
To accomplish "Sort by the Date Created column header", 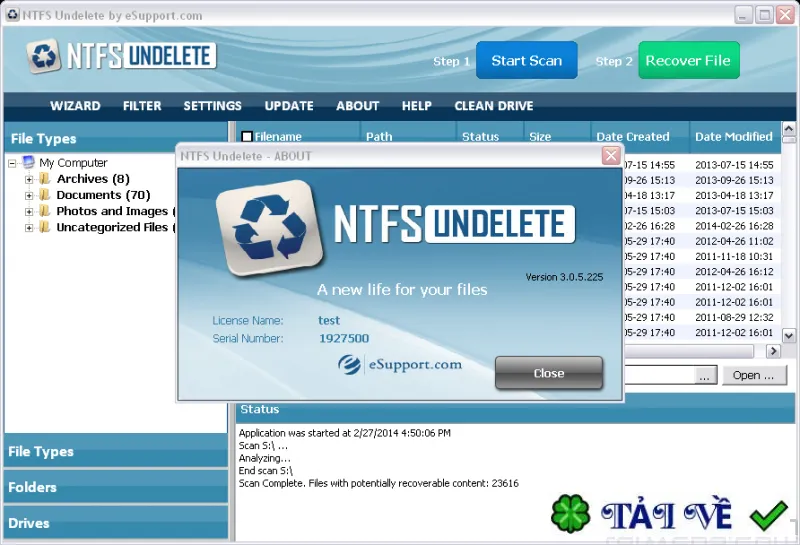I will tap(640, 136).
